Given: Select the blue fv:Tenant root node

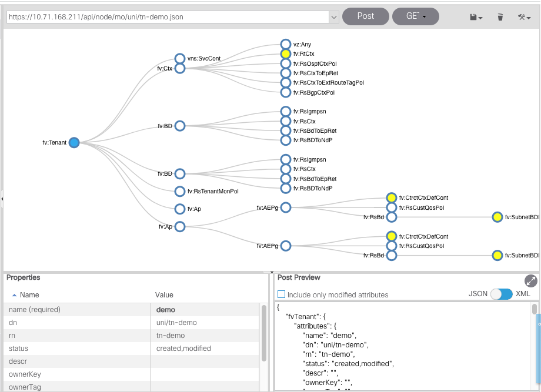Looking at the screenshot, I should pos(74,142).
